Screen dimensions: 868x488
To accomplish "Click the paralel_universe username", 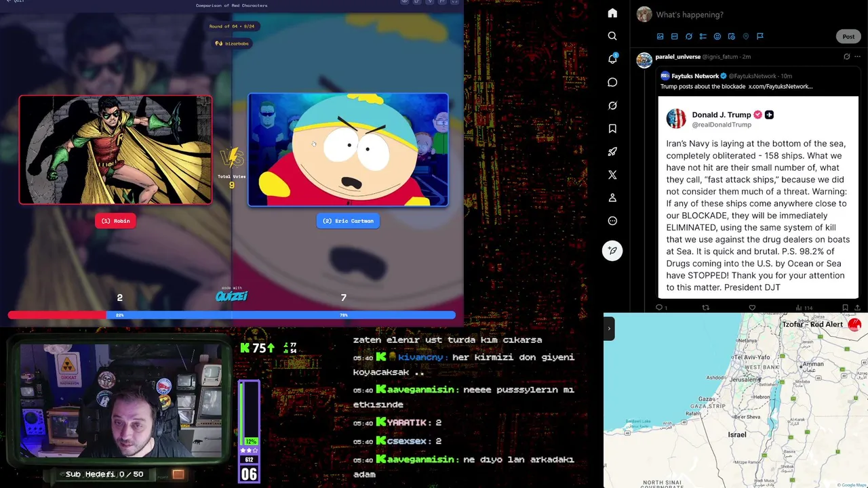I will (x=678, y=57).
